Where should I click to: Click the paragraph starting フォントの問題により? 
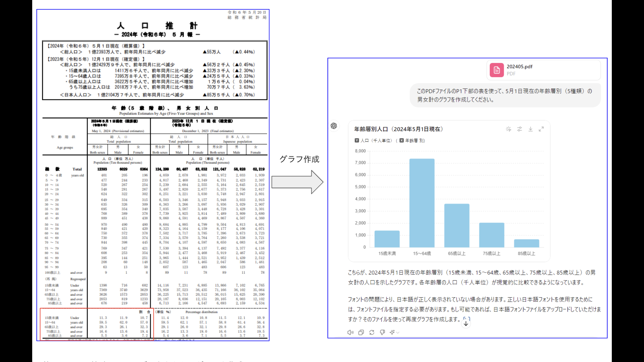click(474, 309)
